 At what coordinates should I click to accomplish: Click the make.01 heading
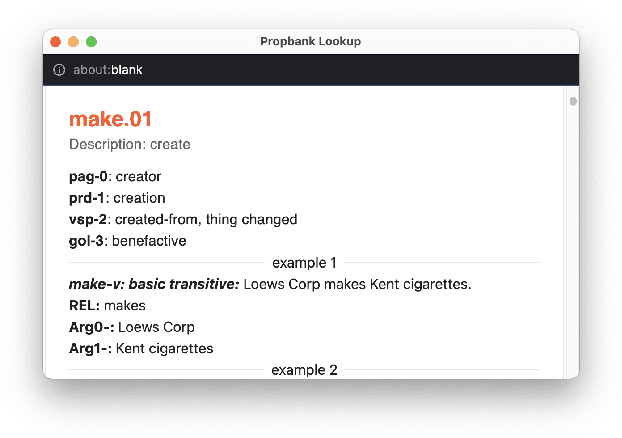point(110,119)
